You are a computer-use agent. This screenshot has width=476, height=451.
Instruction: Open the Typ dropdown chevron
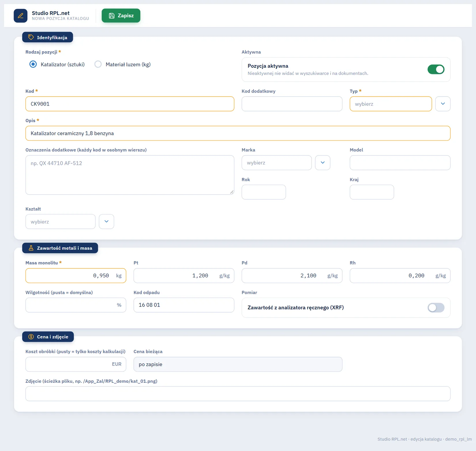click(x=443, y=104)
